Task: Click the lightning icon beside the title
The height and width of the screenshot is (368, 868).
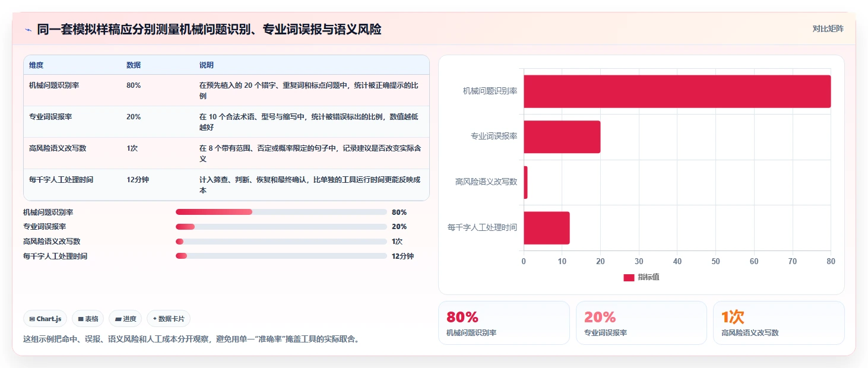Action: click(x=28, y=29)
